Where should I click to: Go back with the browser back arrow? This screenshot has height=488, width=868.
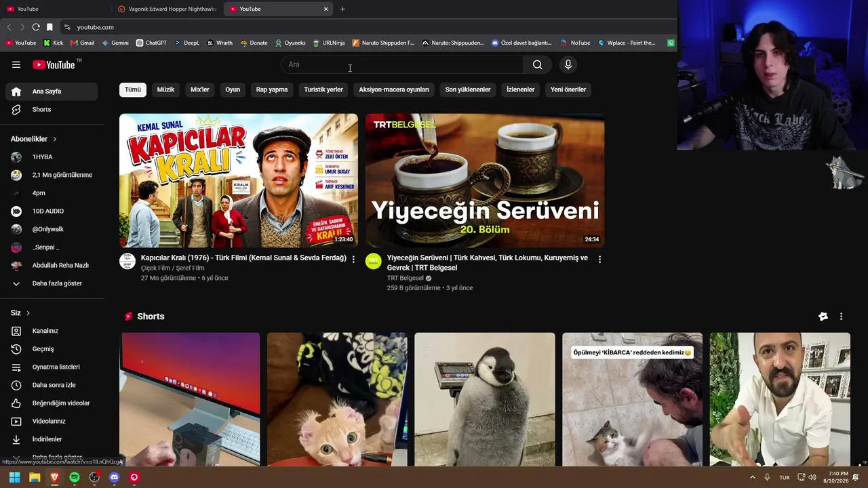tap(9, 27)
